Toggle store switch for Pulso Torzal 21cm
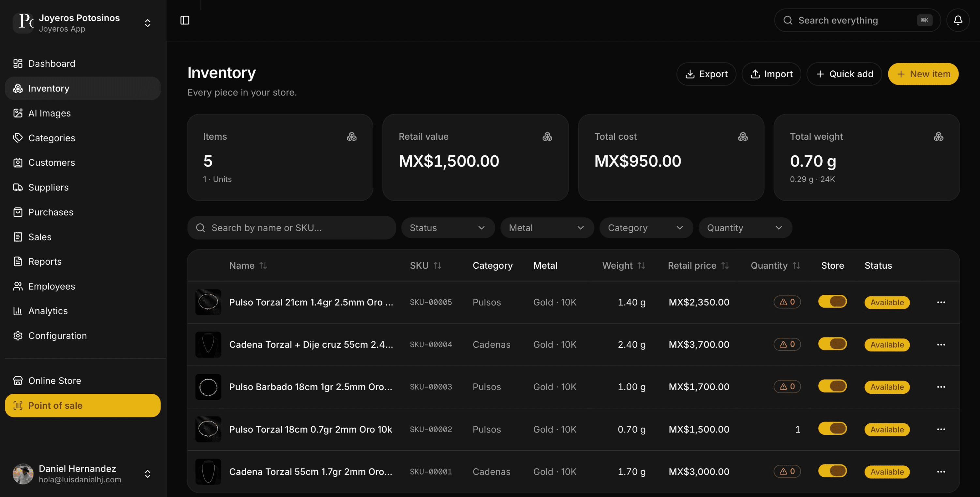 coord(832,301)
